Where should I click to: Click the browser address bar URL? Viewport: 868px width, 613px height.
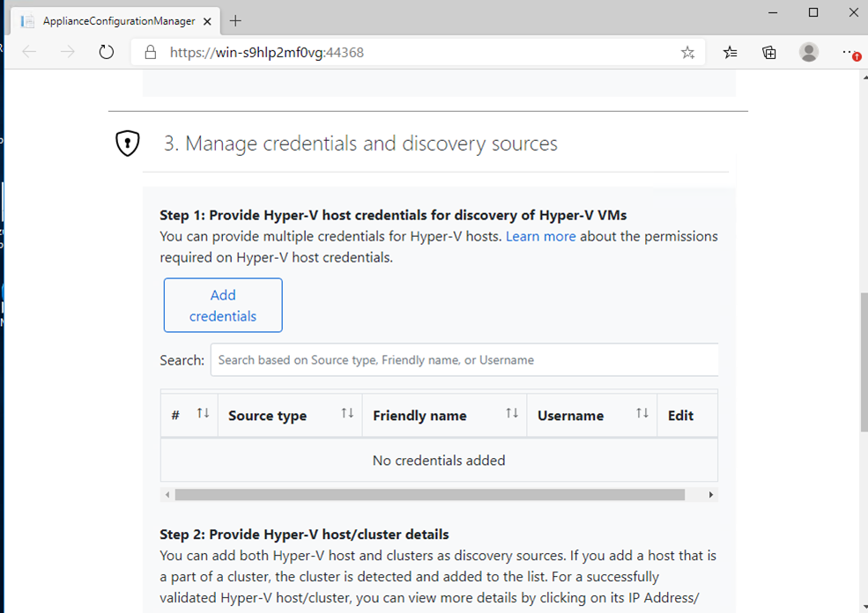[267, 53]
